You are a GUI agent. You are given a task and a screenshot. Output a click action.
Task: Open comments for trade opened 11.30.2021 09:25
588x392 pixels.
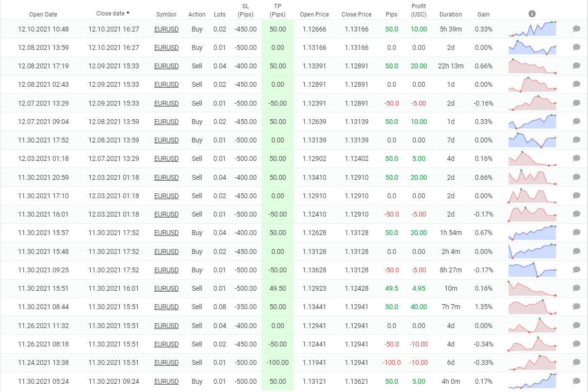pos(576,270)
